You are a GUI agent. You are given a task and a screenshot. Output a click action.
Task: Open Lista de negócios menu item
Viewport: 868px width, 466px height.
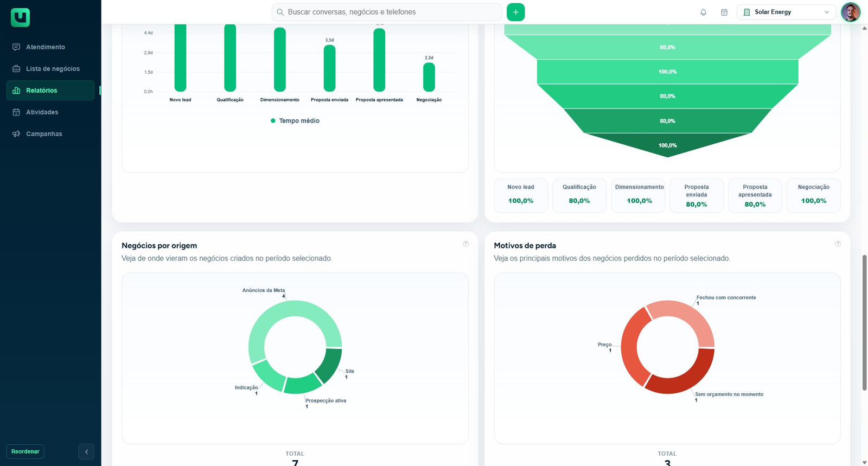coord(50,69)
